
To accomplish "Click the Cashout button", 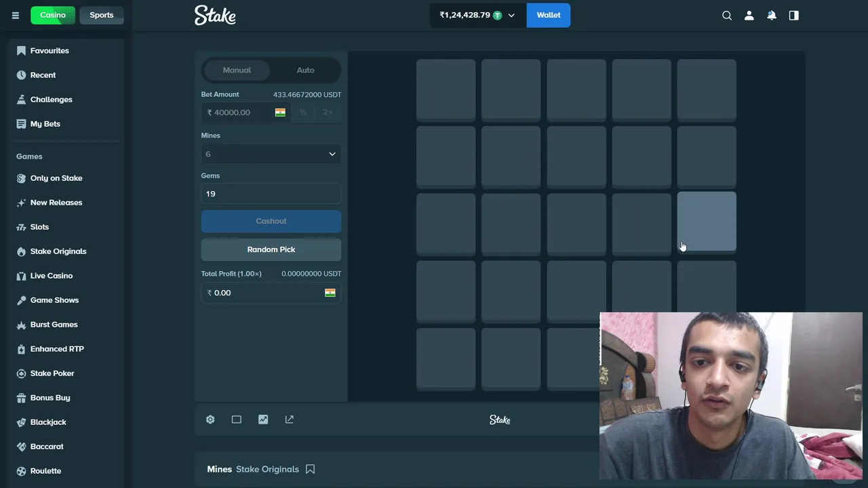I will point(271,221).
